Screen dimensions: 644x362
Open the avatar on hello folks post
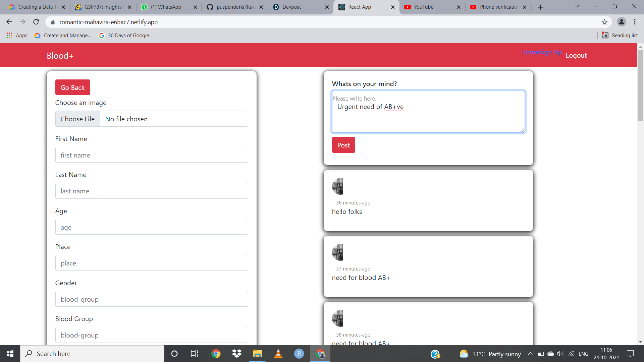coord(338,186)
